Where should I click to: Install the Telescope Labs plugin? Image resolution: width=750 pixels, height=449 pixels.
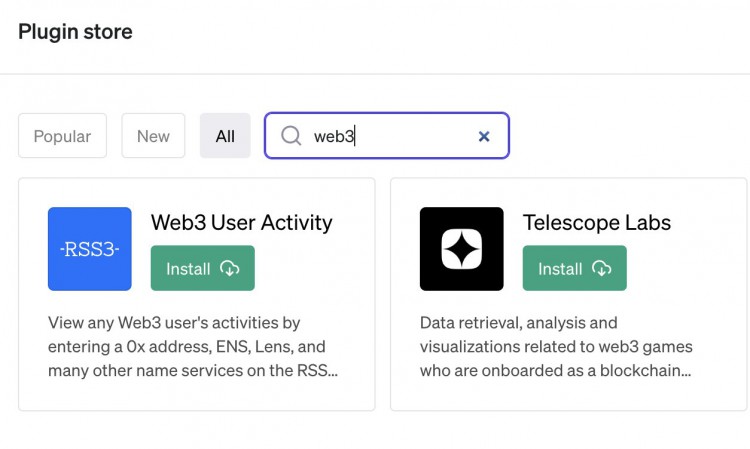click(574, 269)
